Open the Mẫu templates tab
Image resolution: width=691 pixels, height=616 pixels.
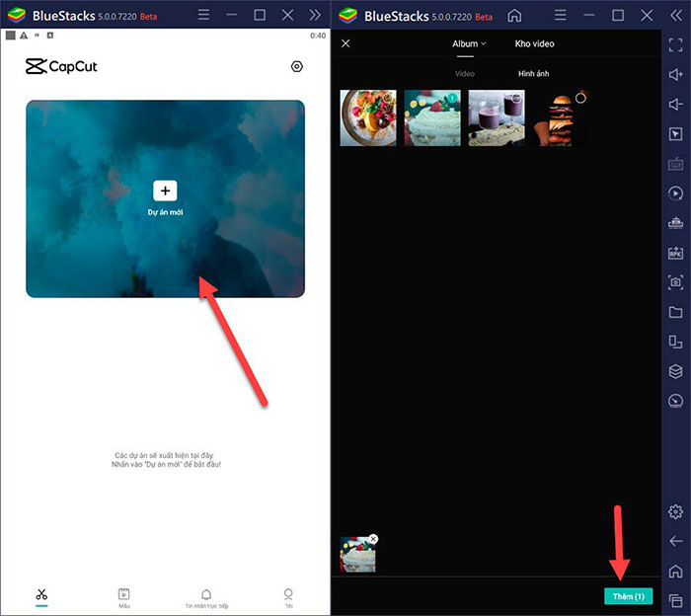click(x=123, y=598)
